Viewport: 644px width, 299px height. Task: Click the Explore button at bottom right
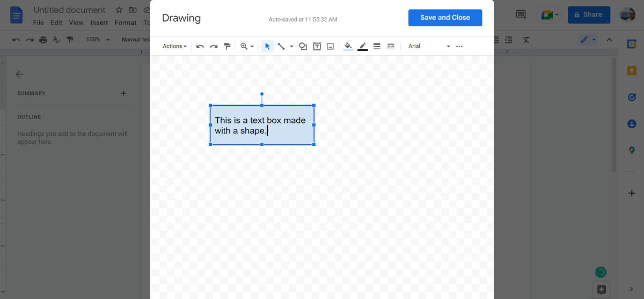(602, 289)
